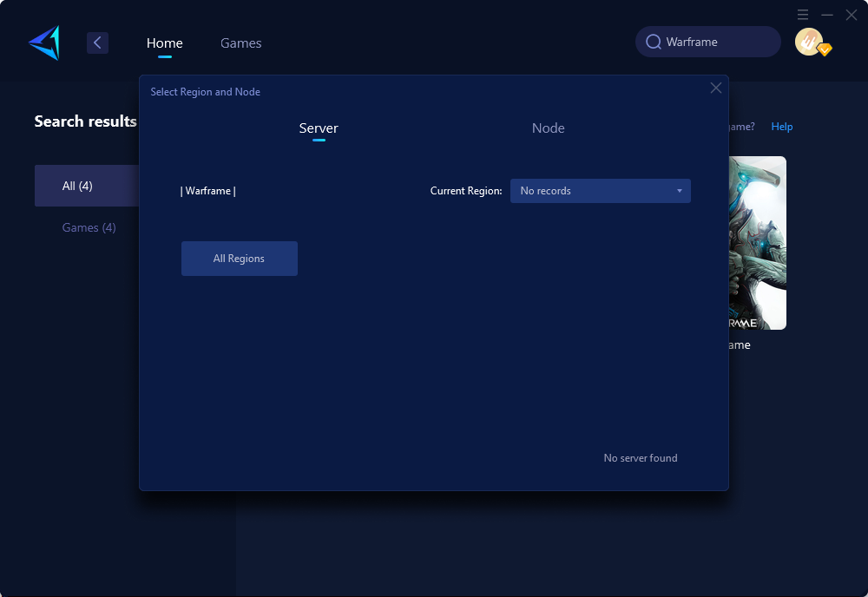Screen dimensions: 868x597
Task: Open the user profile avatar
Action: coord(809,42)
